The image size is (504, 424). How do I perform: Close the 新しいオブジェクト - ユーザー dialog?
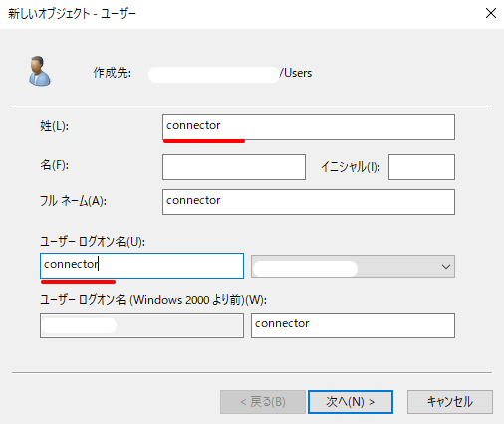coord(491,13)
